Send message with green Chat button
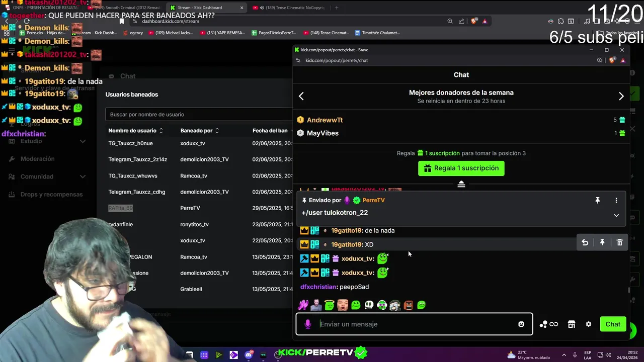Image resolution: width=644 pixels, height=362 pixels. 612,324
